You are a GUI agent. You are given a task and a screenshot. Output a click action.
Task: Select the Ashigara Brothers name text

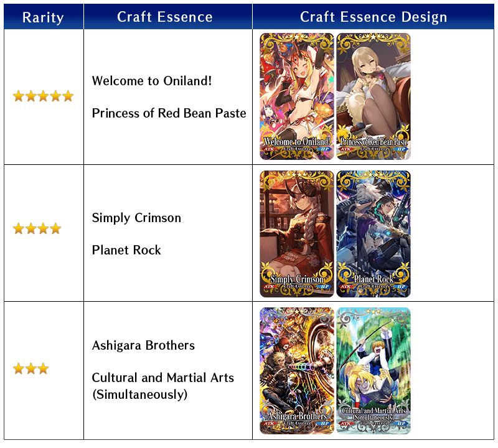pos(143,345)
